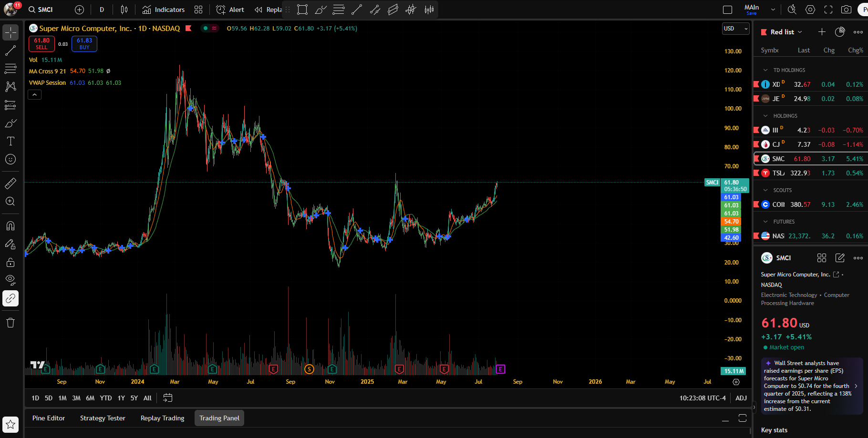Click the red watchlist flag color
Image resolution: width=868 pixels, height=438 pixels.
(764, 32)
